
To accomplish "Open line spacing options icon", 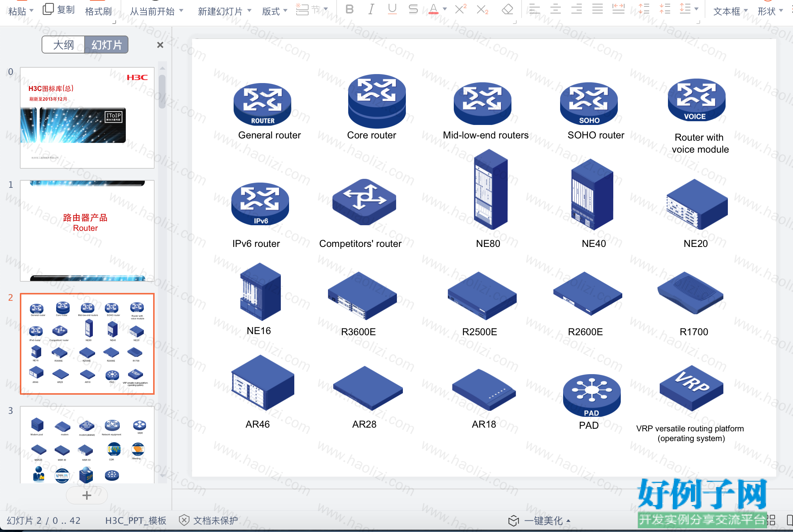I will [x=685, y=9].
